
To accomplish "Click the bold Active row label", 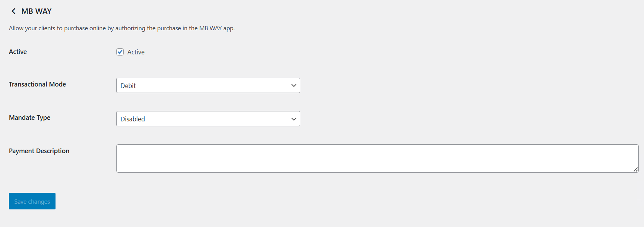I will coord(18,52).
